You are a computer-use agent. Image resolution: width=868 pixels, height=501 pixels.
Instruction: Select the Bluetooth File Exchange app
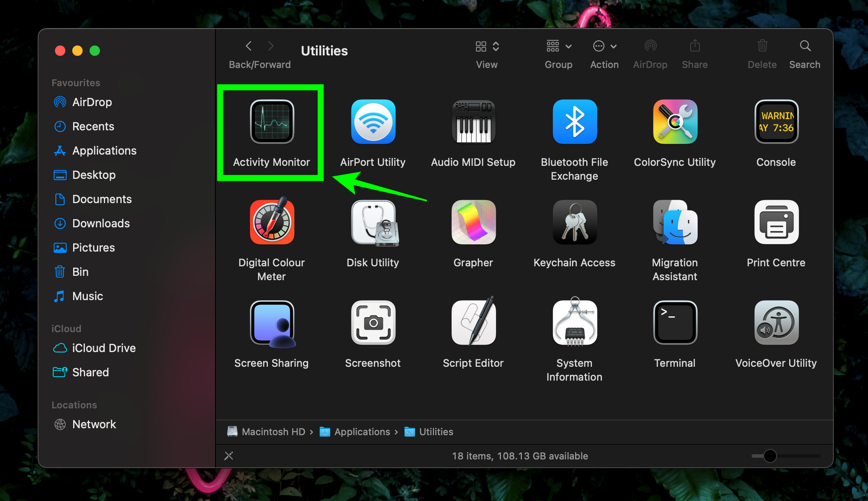tap(575, 122)
